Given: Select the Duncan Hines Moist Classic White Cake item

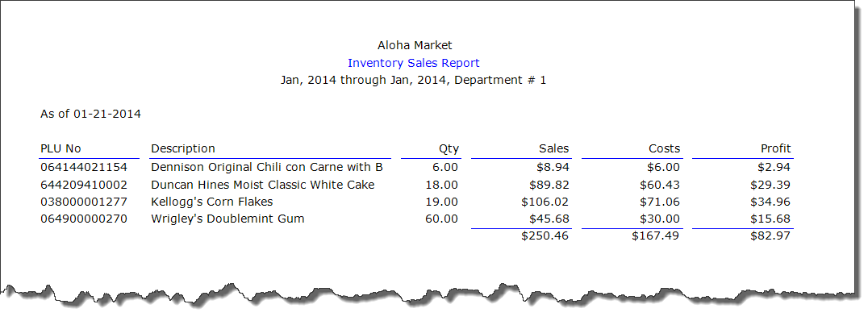Looking at the screenshot, I should click(x=263, y=185).
